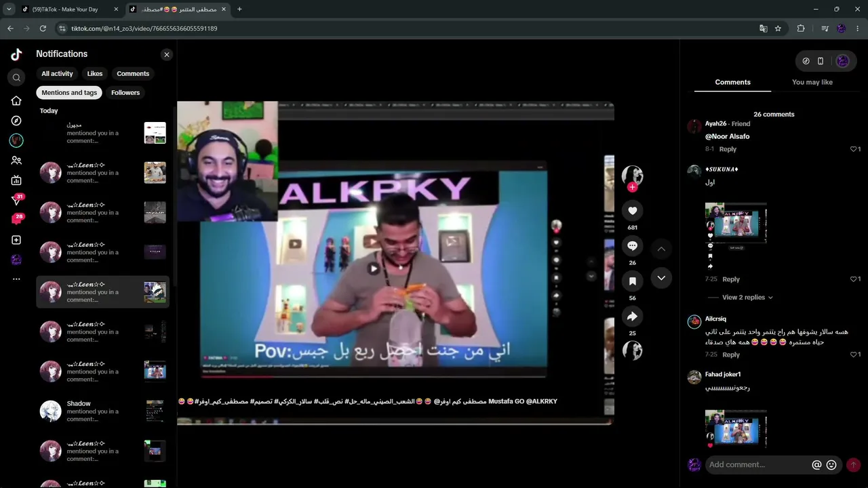Open Ayah26's commenter avatar
The width and height of the screenshot is (868, 488).
click(x=694, y=126)
